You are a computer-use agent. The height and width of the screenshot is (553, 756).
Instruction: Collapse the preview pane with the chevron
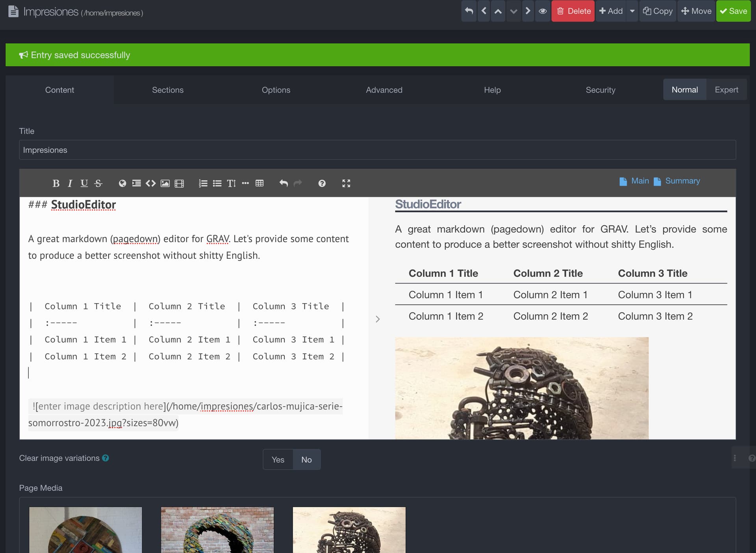tap(378, 319)
